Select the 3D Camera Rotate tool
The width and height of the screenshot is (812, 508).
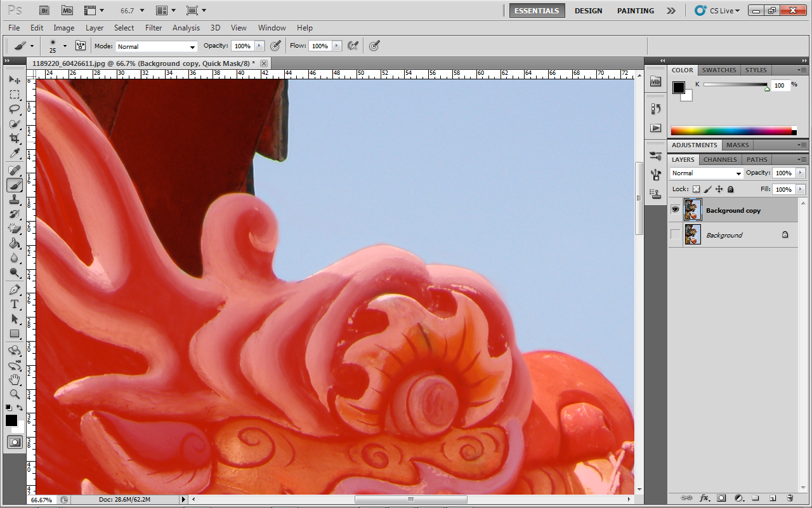(x=15, y=365)
